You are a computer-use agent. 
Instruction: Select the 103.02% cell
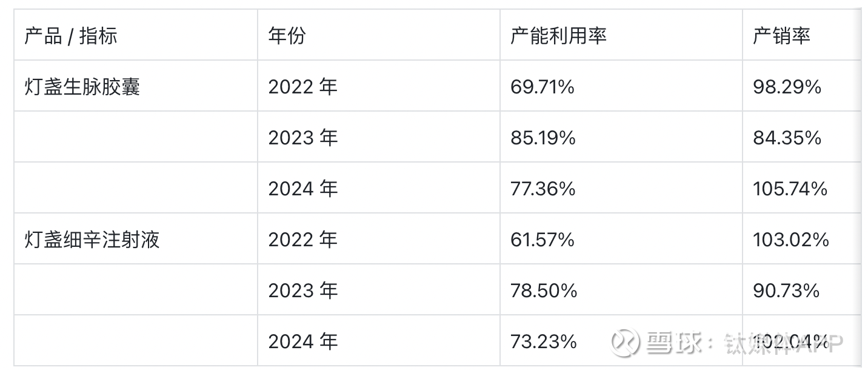click(791, 240)
